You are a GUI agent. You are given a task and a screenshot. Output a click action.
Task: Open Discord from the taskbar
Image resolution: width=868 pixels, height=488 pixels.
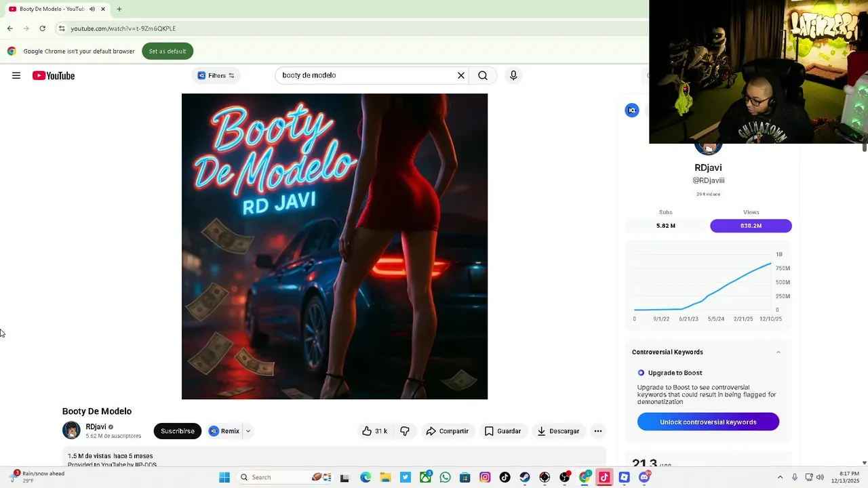[x=644, y=477]
